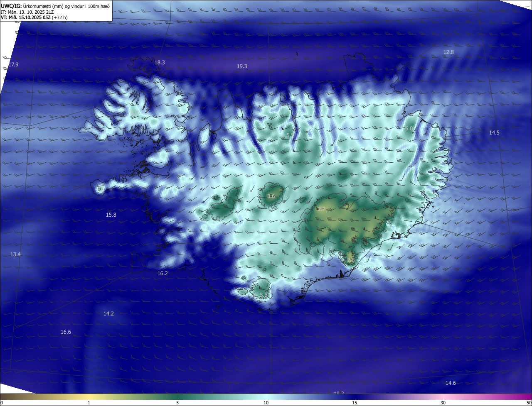Click the 5.6 value label
The height and width of the screenshot is (406, 532).
coord(264,295)
